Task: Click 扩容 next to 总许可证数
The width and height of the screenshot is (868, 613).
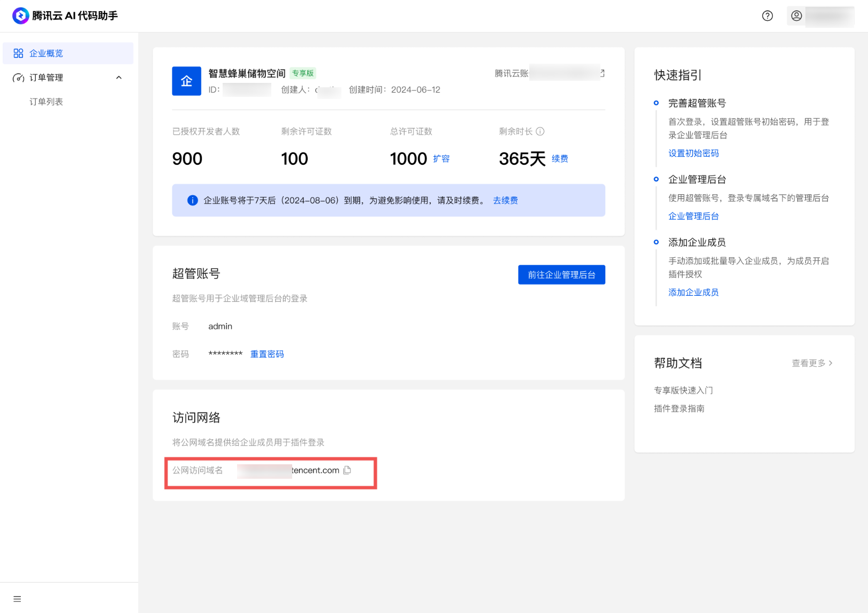Action: pos(441,158)
